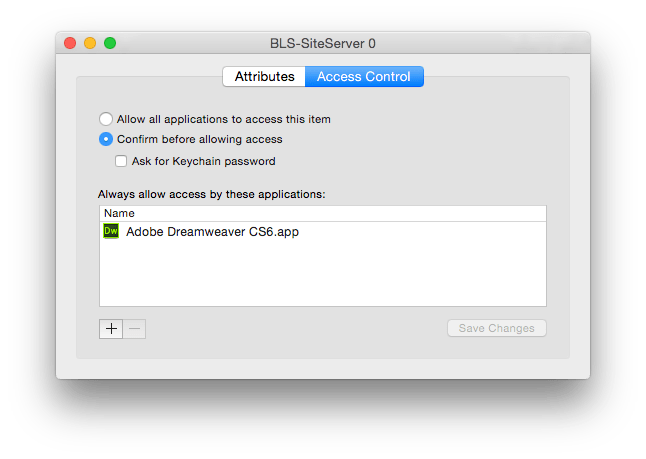
Task: Click the 'Allow all applications to access' label text
Action: click(x=223, y=119)
